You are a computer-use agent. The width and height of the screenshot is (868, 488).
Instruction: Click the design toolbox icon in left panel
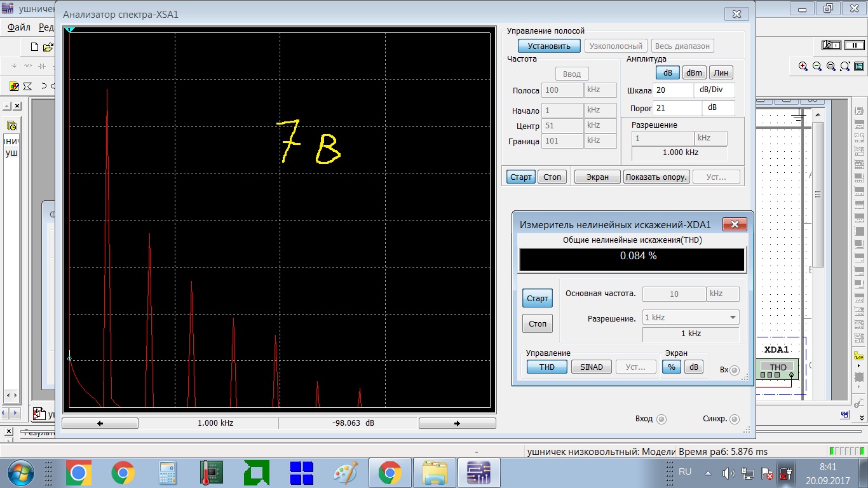tap(11, 126)
